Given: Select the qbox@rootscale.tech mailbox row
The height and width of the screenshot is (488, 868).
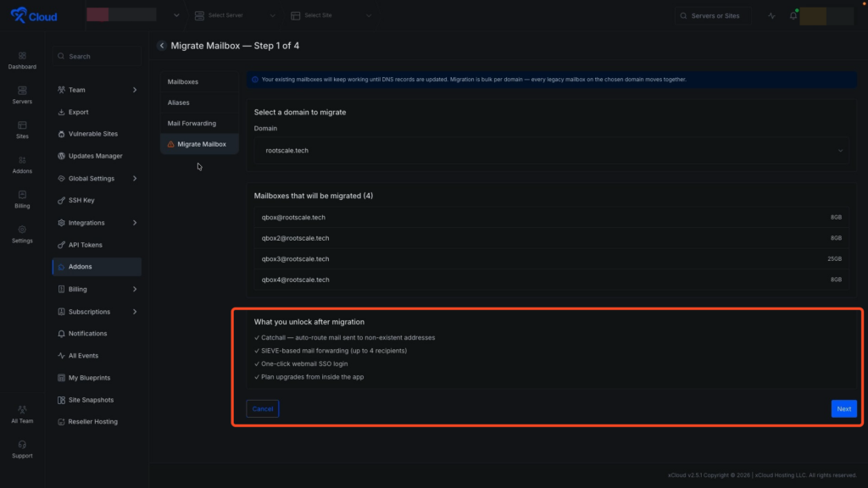Looking at the screenshot, I should 551,218.
